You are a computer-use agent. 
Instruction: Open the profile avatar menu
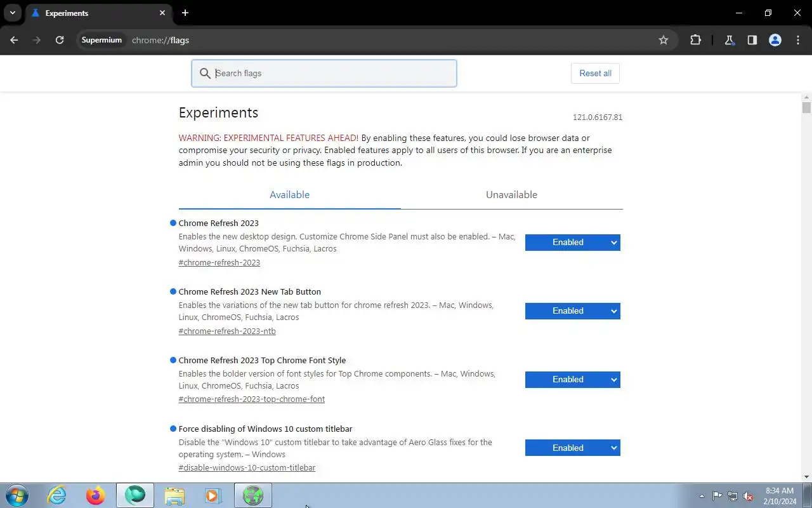pos(775,40)
